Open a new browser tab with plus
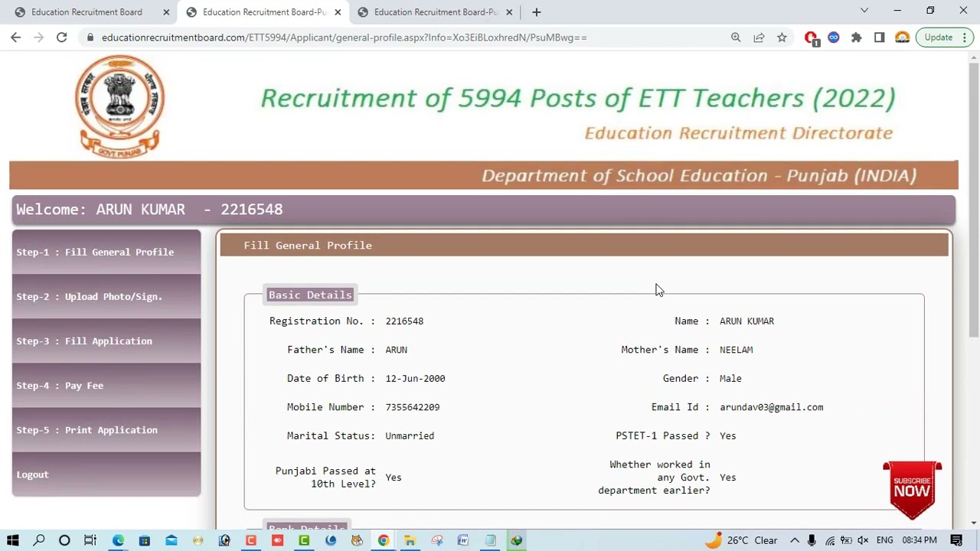980x551 pixels. coord(536,11)
